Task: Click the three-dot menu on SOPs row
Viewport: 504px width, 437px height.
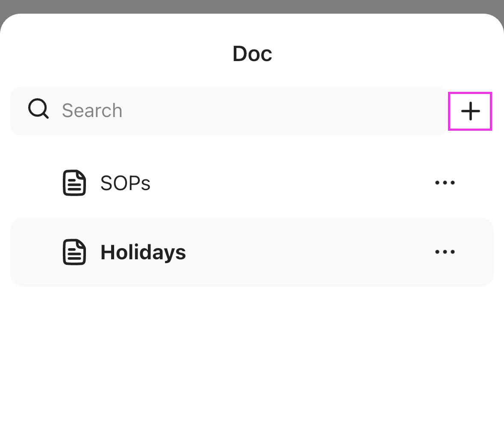Action: [x=445, y=183]
